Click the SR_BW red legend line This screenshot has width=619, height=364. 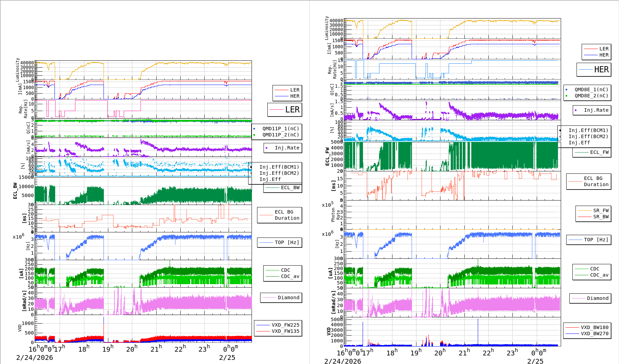pos(585,217)
